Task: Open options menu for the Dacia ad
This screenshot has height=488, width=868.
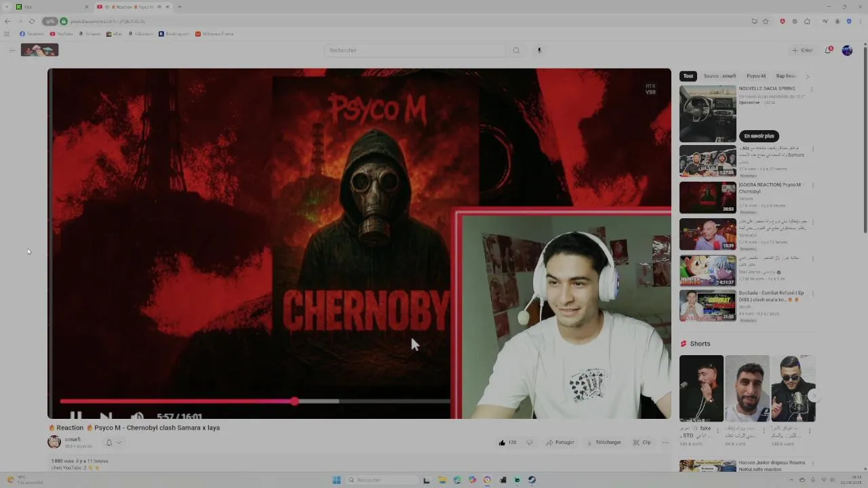Action: (812, 89)
